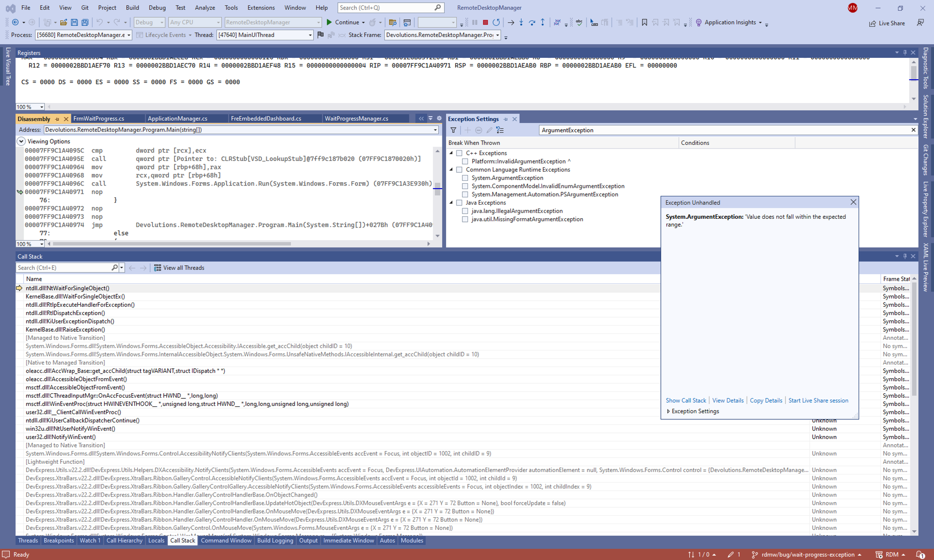The width and height of the screenshot is (934, 560).
Task: Open the Process dropdown
Action: (x=129, y=35)
